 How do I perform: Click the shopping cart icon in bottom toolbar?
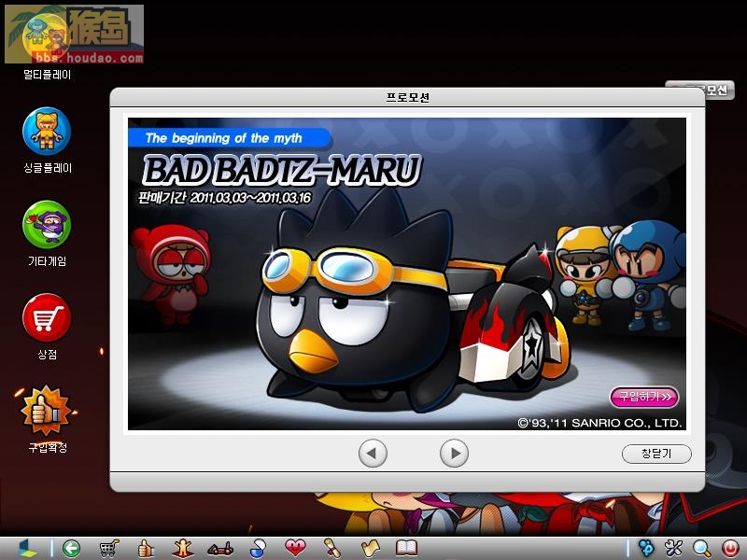coord(108,549)
